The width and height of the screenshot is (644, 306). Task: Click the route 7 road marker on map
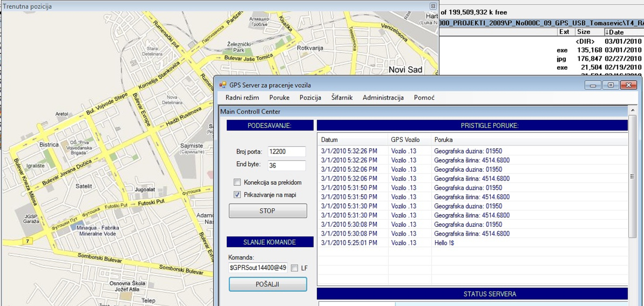click(x=27, y=241)
